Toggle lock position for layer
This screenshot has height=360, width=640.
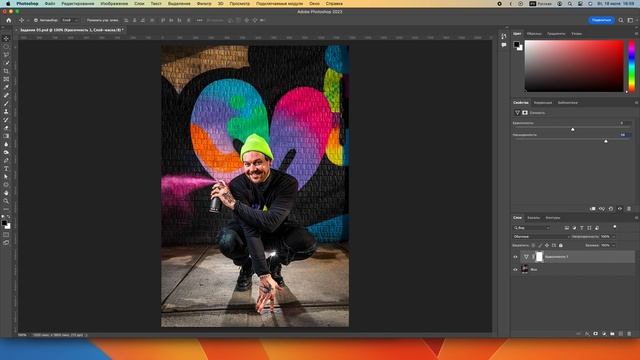[547, 245]
